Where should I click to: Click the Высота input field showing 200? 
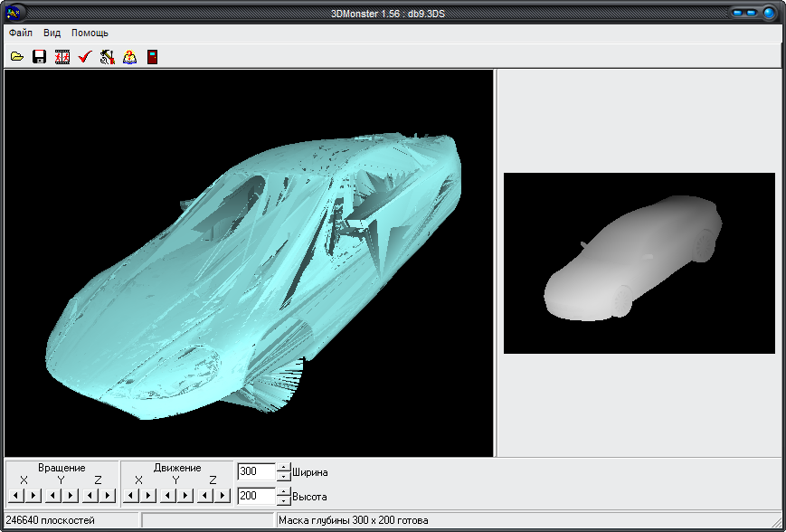pyautogui.click(x=255, y=496)
